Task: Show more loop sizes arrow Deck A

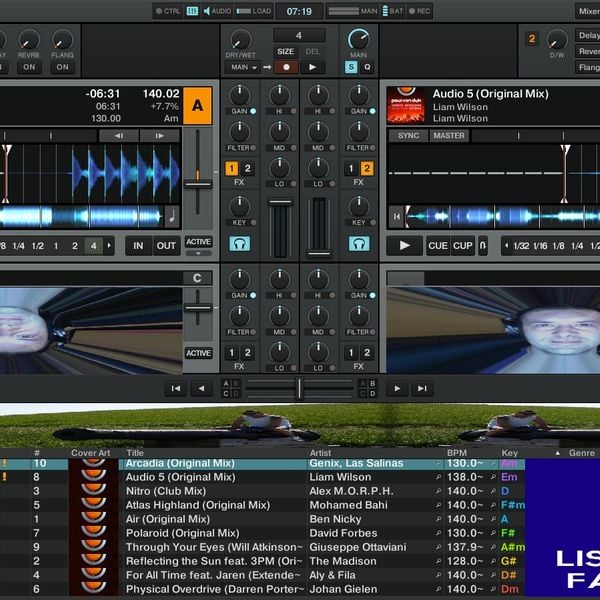Action: tap(109, 246)
